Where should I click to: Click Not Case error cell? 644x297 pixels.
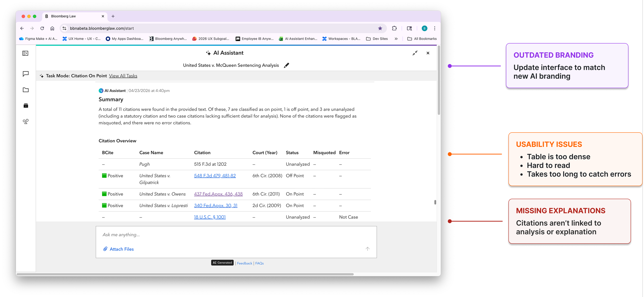[x=349, y=217]
